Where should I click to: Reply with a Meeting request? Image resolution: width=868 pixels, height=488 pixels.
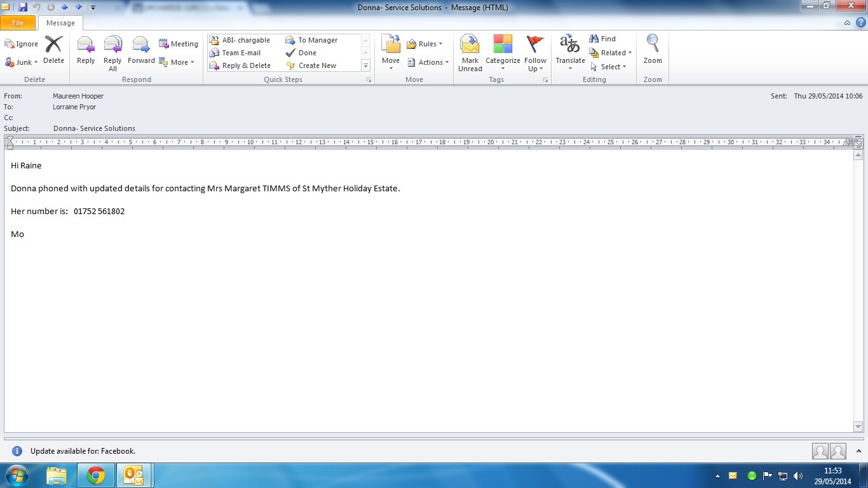click(x=179, y=44)
